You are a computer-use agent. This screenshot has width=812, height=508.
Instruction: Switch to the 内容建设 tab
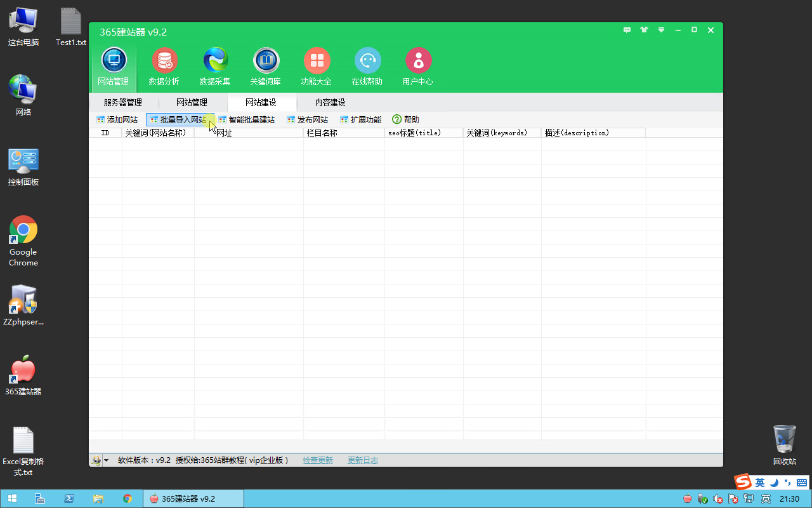pos(331,102)
